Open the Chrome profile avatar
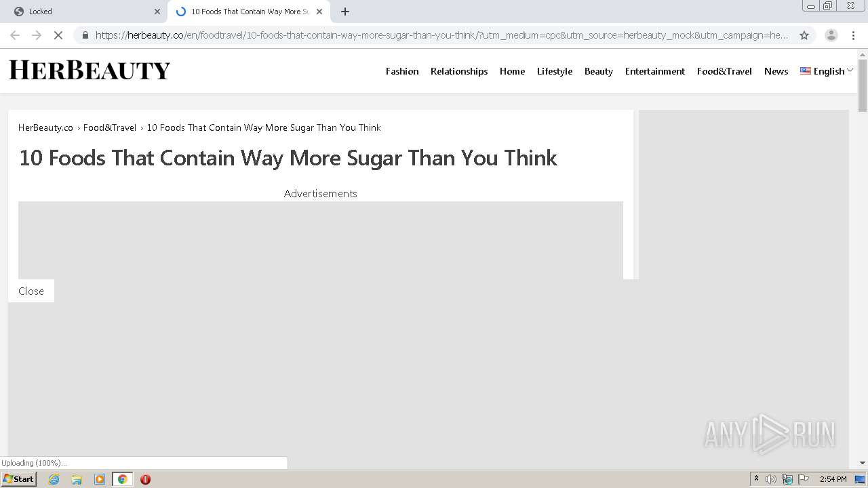Screen dimensions: 868x488 click(x=831, y=35)
